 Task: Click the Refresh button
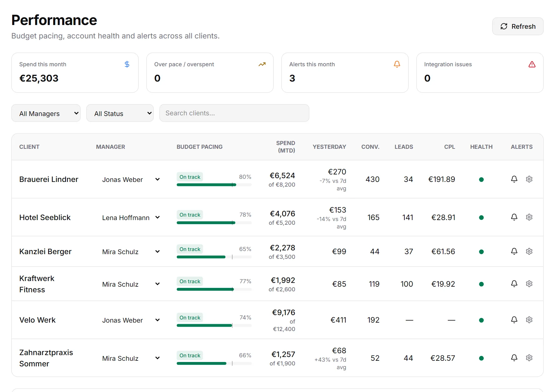(518, 26)
